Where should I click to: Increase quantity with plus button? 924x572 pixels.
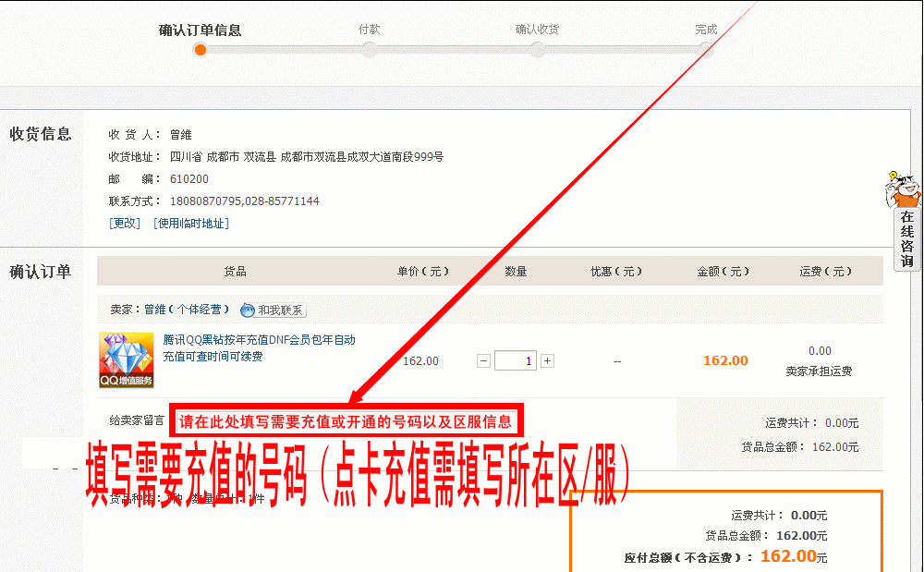pos(547,360)
